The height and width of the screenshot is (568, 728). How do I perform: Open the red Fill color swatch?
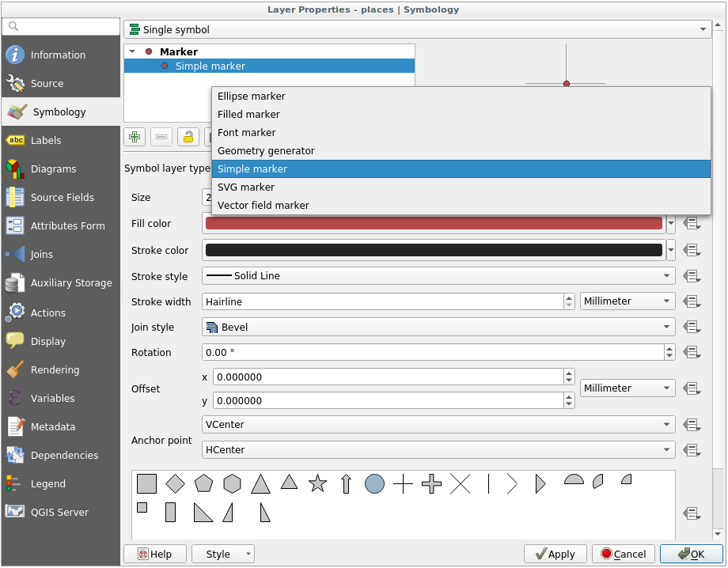(x=434, y=223)
